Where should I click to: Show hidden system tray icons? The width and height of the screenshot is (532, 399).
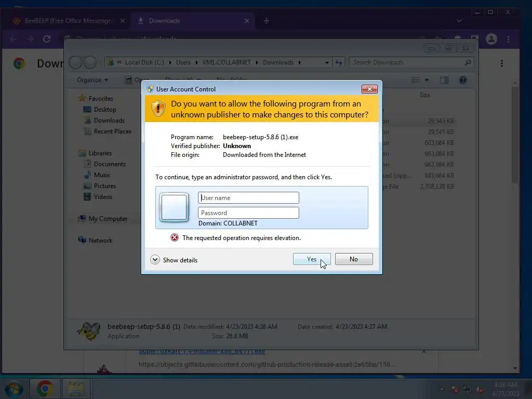[x=442, y=390]
